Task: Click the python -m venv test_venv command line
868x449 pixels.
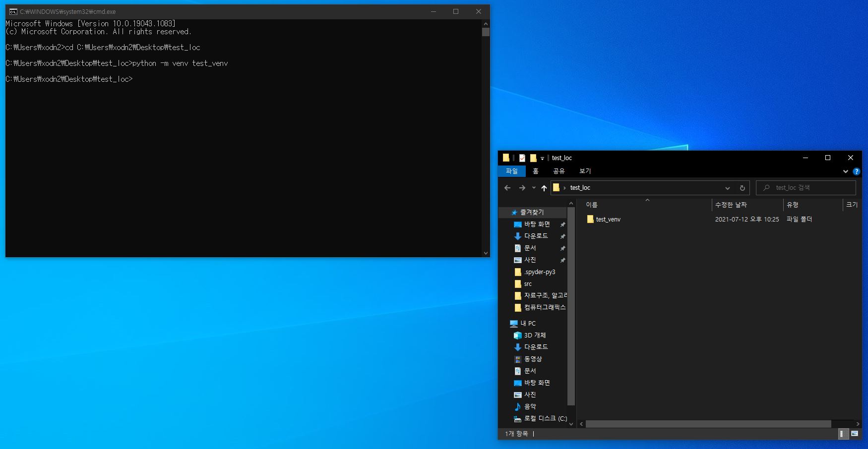Action: pyautogui.click(x=117, y=63)
